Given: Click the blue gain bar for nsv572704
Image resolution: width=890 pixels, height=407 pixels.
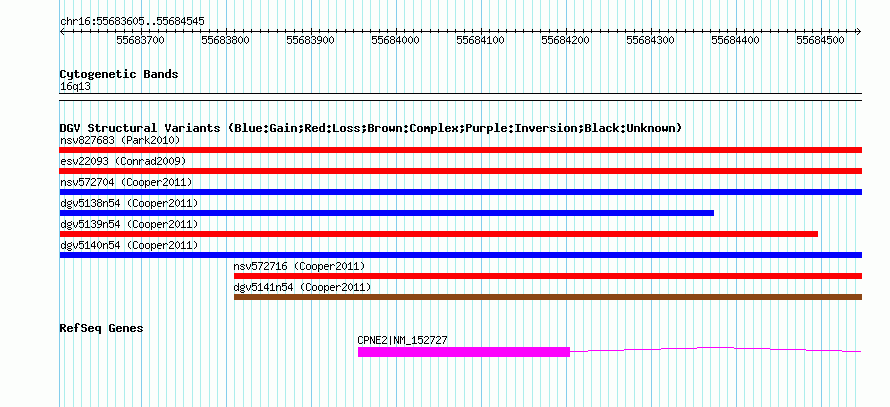Looking at the screenshot, I should point(461,192).
